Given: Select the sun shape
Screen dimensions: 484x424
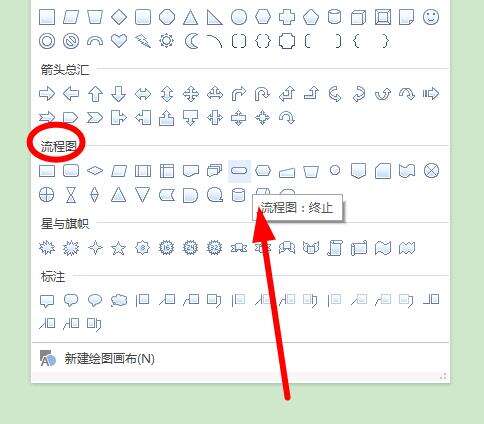Looking at the screenshot, I should click(x=167, y=41).
